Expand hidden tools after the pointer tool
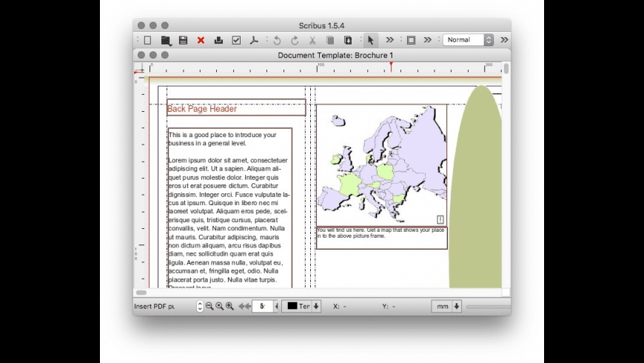 tap(389, 40)
